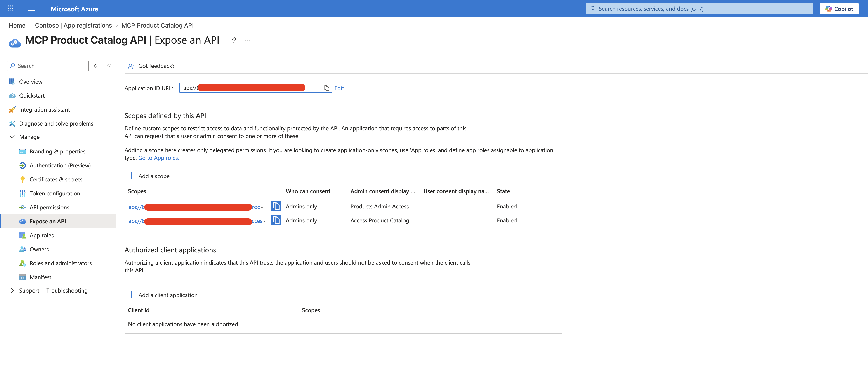
Task: Go to Certificates & secrets
Action: 56,179
